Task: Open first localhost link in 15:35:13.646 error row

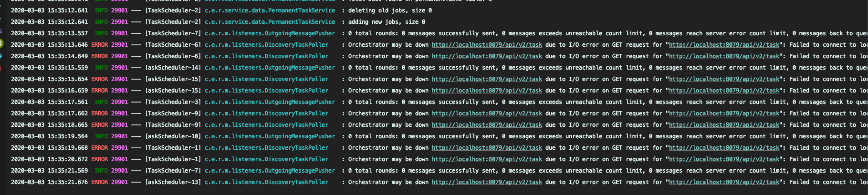Action: pyautogui.click(x=487, y=45)
